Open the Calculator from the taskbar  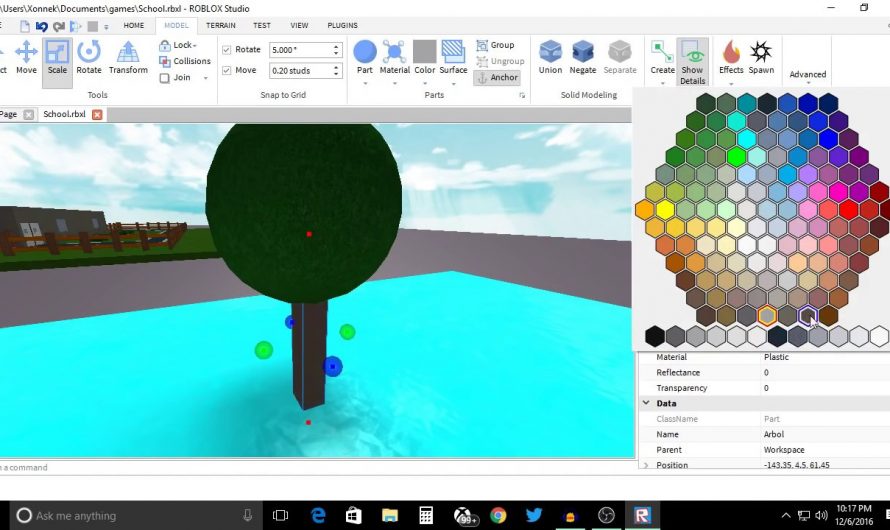click(x=426, y=515)
